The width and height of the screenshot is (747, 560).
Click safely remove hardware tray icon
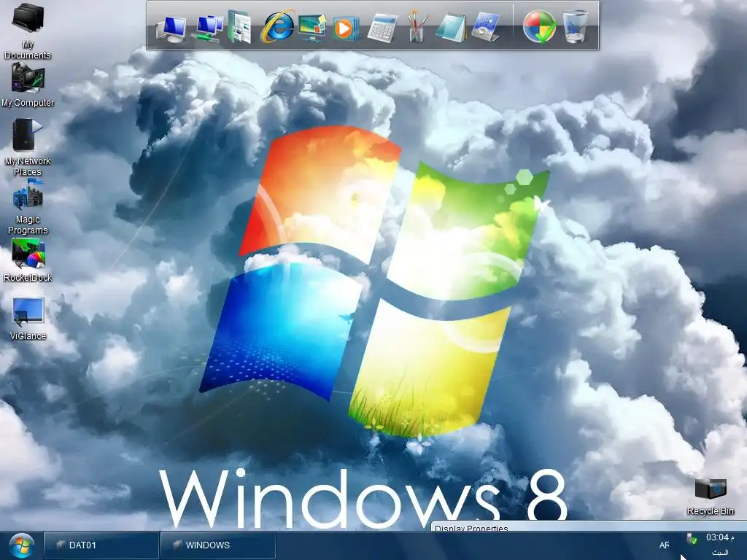click(x=692, y=540)
